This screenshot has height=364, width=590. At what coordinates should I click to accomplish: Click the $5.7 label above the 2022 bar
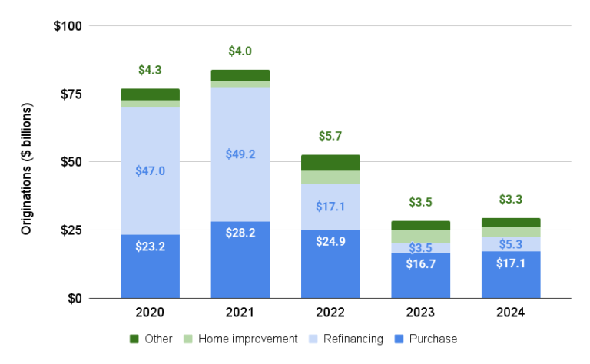coord(330,137)
